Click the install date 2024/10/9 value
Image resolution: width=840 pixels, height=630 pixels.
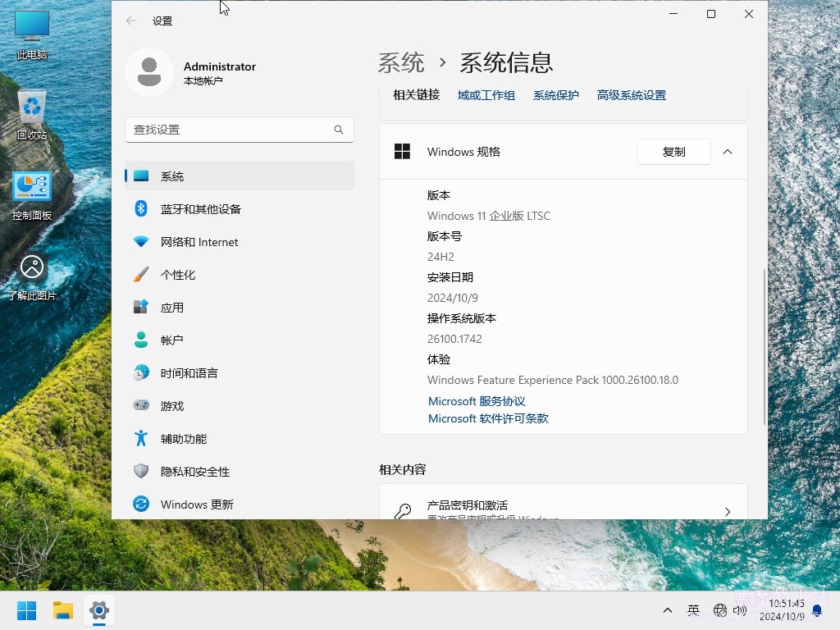pyautogui.click(x=453, y=298)
